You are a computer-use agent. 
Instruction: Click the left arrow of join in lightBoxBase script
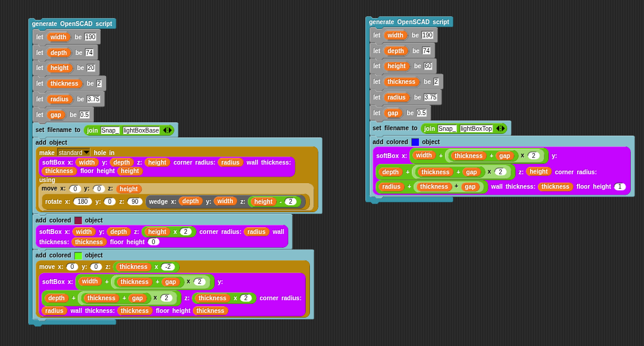click(165, 130)
